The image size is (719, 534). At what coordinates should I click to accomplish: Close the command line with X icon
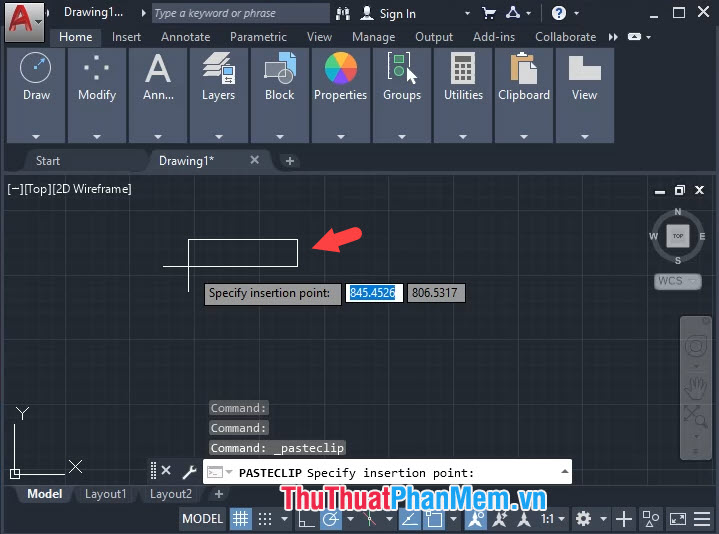pyautogui.click(x=166, y=470)
